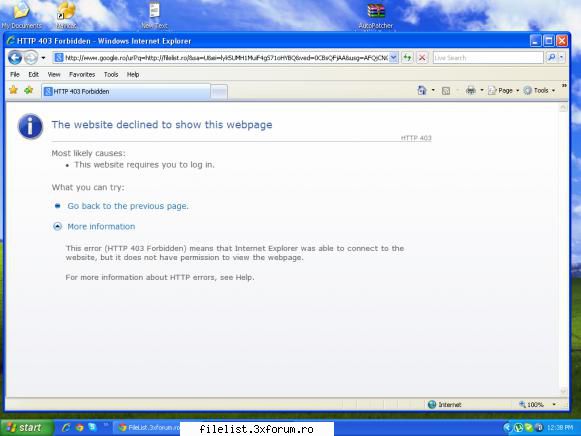Open the Favorites menu

82,74
